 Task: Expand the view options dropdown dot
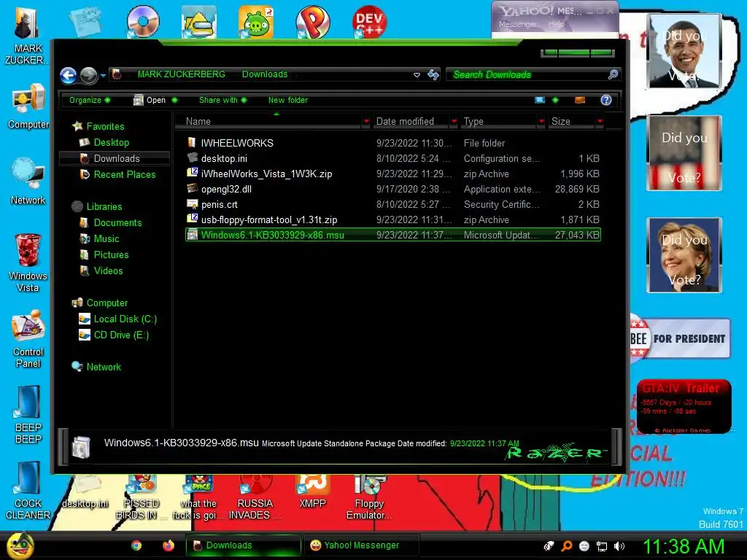(555, 100)
